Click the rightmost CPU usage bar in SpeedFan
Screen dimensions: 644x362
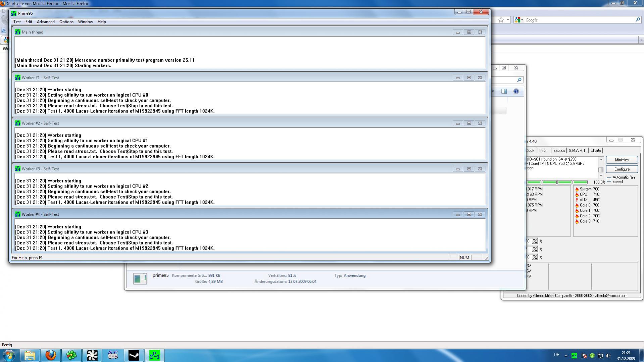tap(580, 182)
